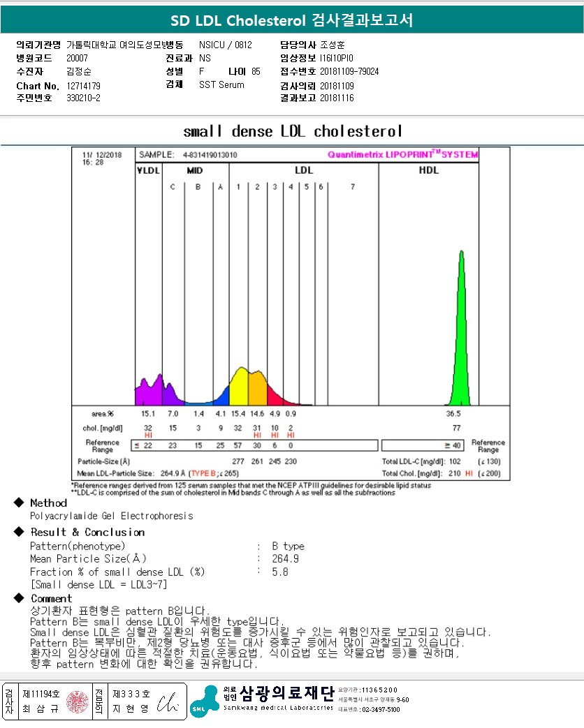Select Total Chol. reference (≤200)

click(489, 473)
